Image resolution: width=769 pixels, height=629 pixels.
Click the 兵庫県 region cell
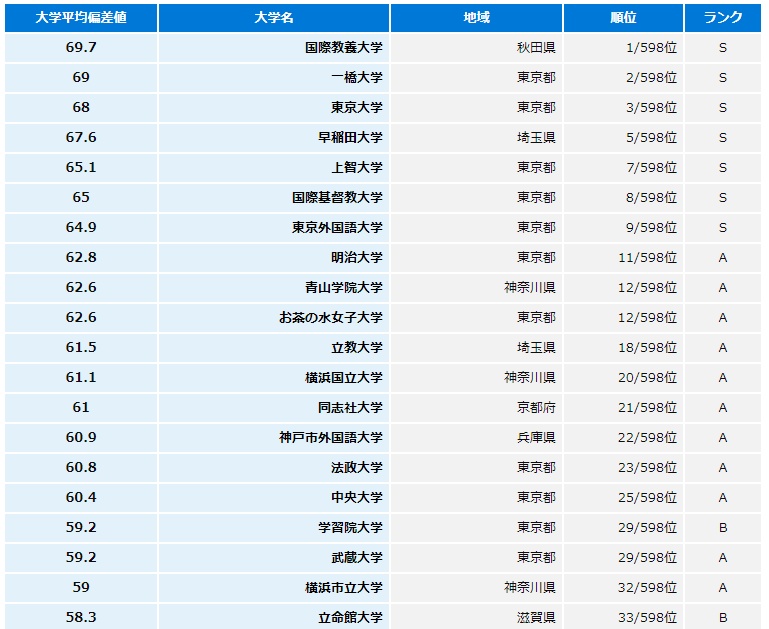tap(476, 437)
